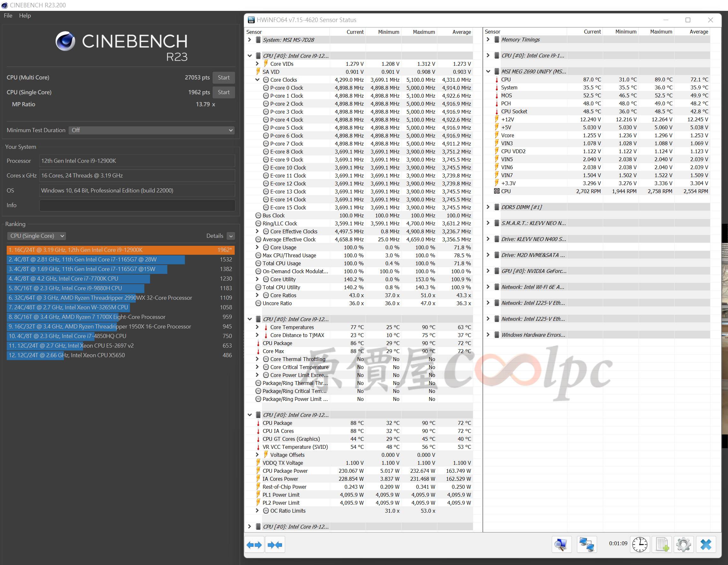The height and width of the screenshot is (565, 728).
Task: Open the remote network computers icon
Action: tap(587, 544)
